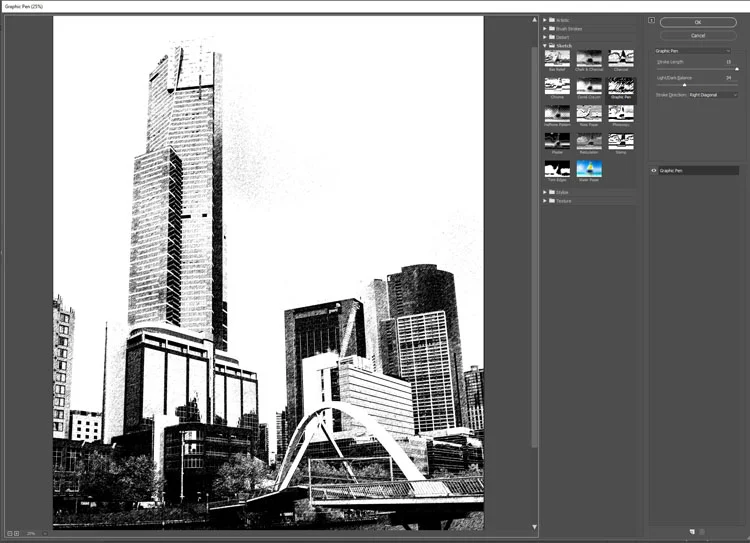Collapse the filter thumbnails panel toggle icon

(x=651, y=20)
